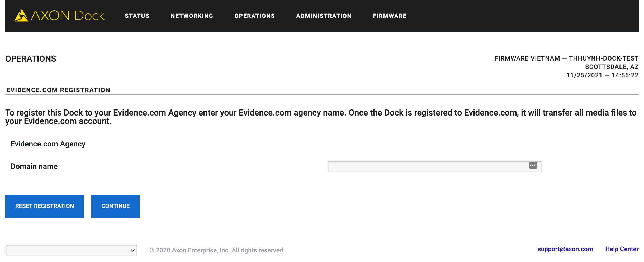Click the Evidence.com Agency label
The height and width of the screenshot is (262, 644).
[48, 144]
